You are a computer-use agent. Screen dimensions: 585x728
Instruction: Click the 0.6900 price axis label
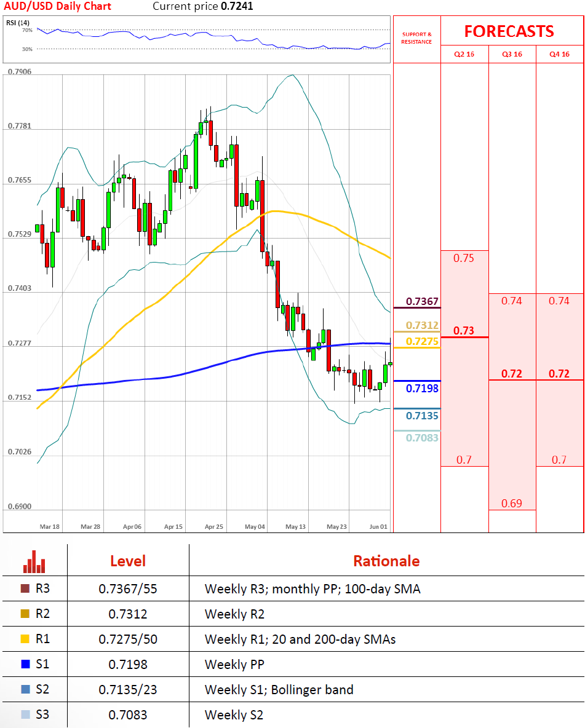(20, 506)
